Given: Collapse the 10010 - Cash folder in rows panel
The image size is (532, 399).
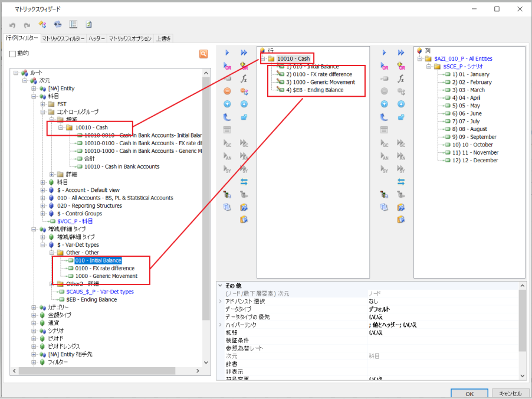Looking at the screenshot, I should 262,59.
